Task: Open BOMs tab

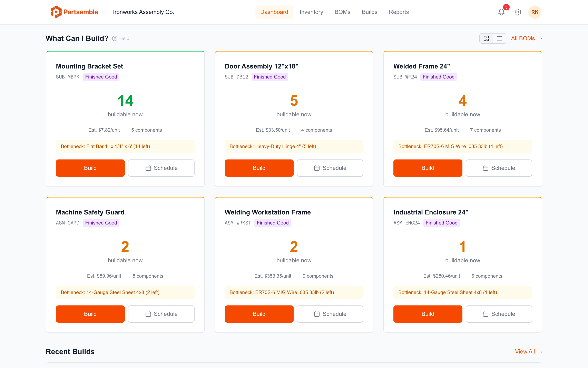Action: [x=342, y=12]
